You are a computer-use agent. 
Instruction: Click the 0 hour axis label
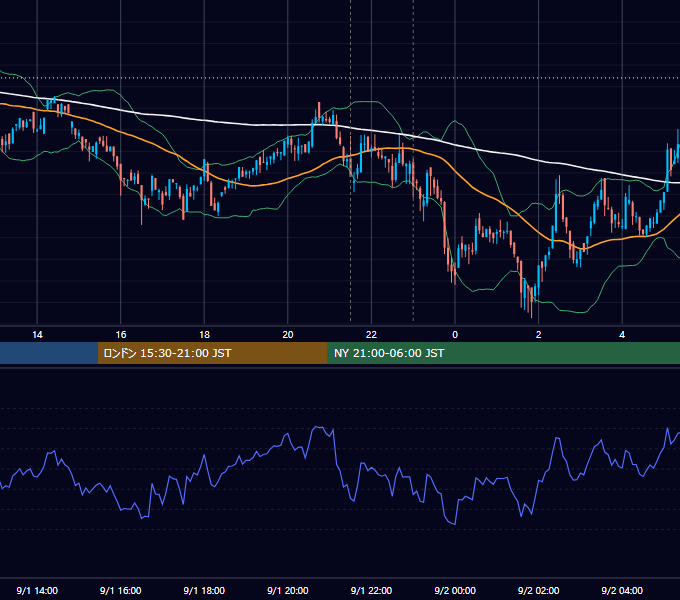coord(455,335)
